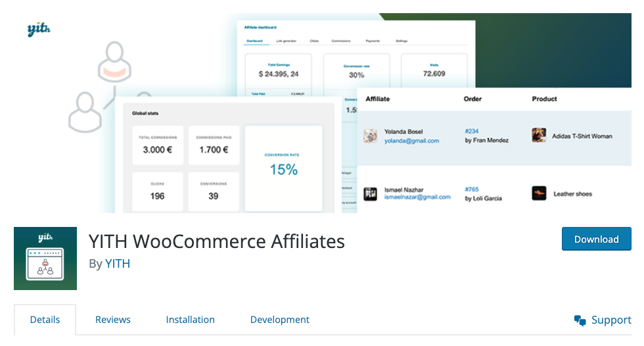Click order number #765 in banner
This screenshot has height=346, width=644.
[472, 189]
